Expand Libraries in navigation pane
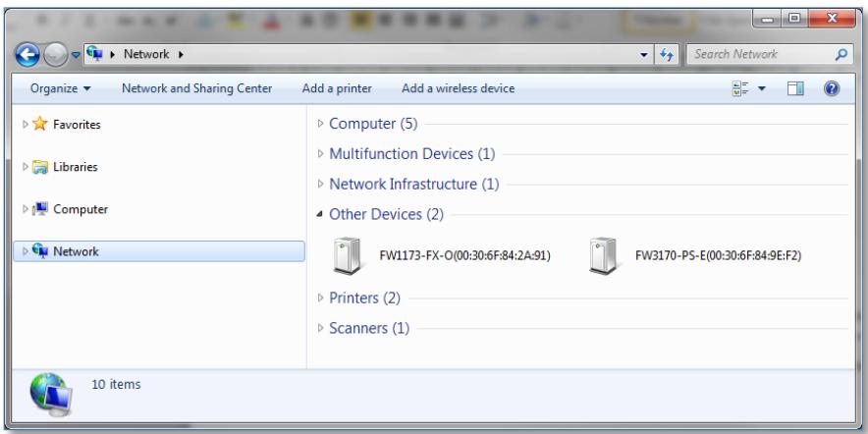Screen dimensions: 868x434 [x=25, y=167]
